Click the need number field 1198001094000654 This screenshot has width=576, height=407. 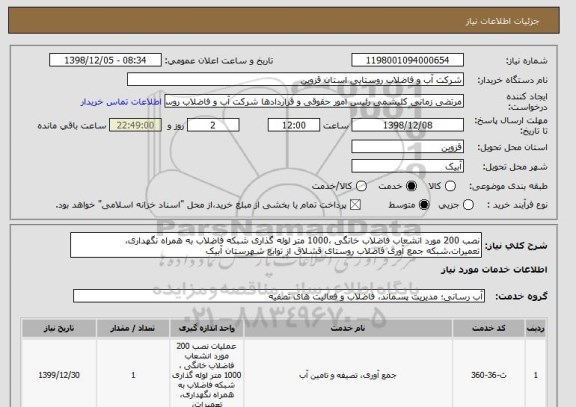[x=407, y=60]
